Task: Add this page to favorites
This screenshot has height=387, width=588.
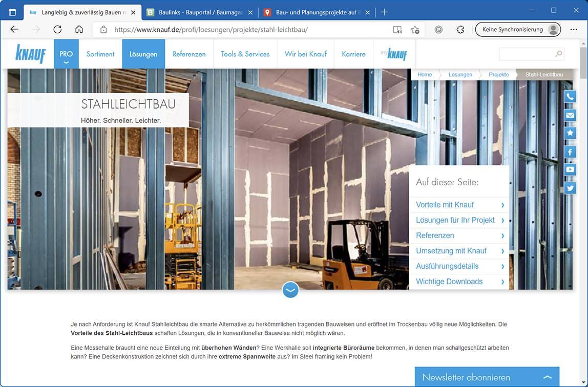Action: tap(415, 30)
